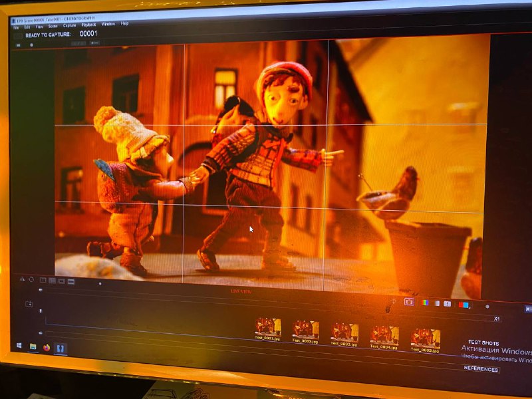This screenshot has width=532, height=399.
Task: Click the X1 zoom indicator
Action: click(497, 319)
